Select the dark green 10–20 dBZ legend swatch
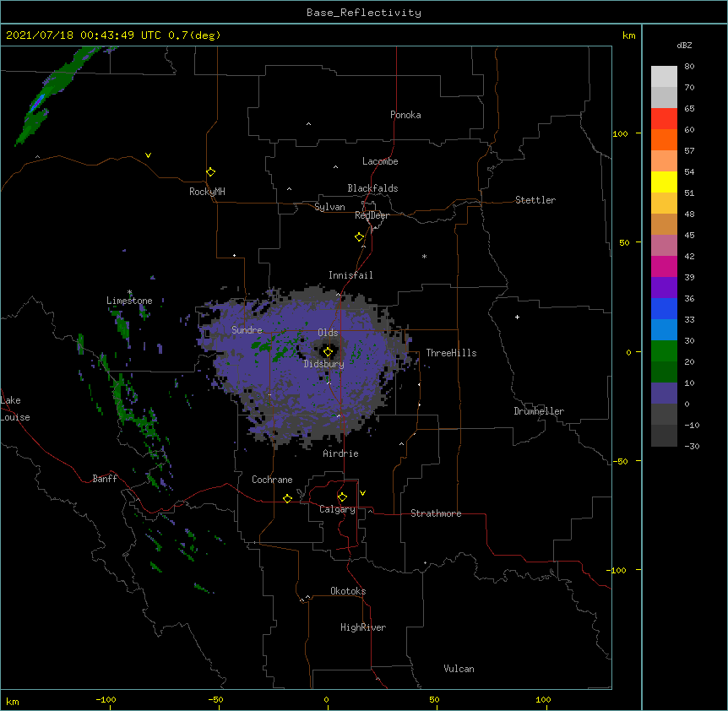The height and width of the screenshot is (711, 728). [x=664, y=372]
